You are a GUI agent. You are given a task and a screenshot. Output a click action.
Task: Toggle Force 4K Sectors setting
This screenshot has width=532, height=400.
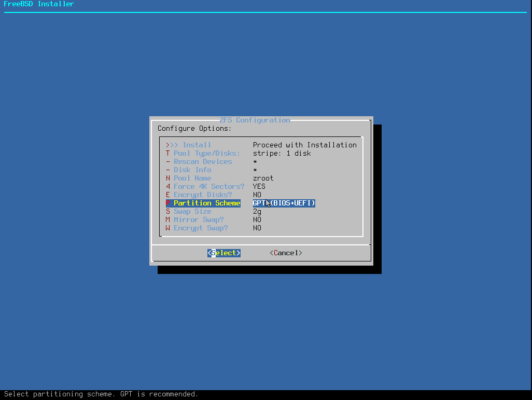point(209,186)
